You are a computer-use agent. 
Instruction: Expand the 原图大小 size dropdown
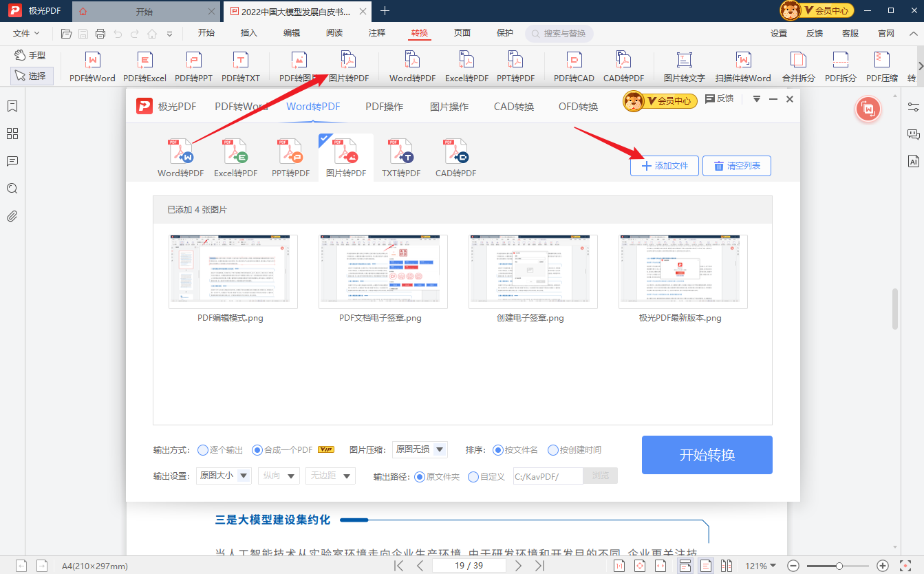[224, 476]
